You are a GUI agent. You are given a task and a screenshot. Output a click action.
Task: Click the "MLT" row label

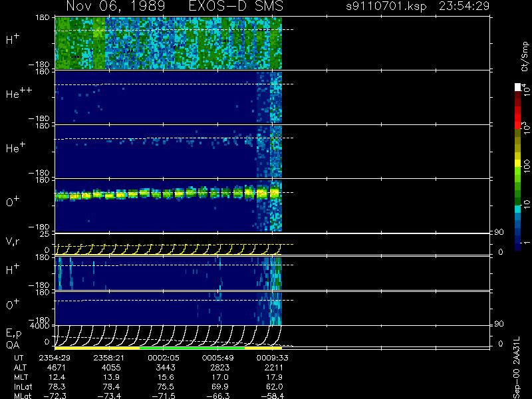(x=21, y=377)
